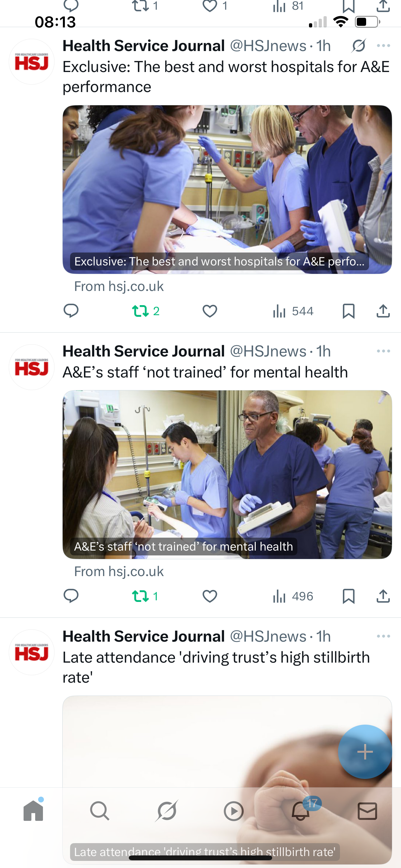Open direct messages envelope

(x=367, y=811)
